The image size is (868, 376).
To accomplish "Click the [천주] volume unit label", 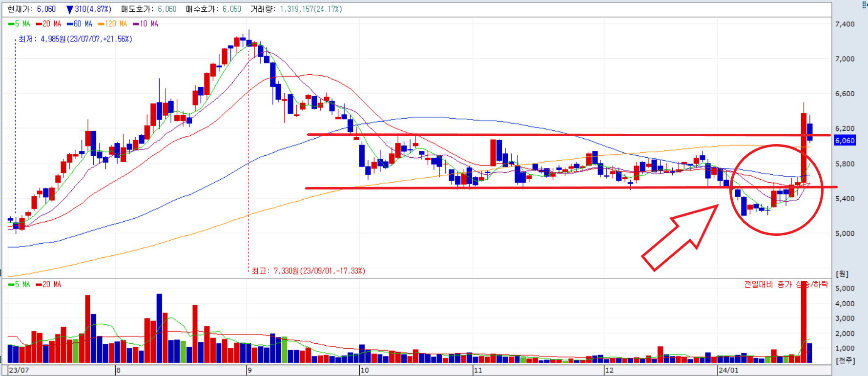I will click(846, 360).
